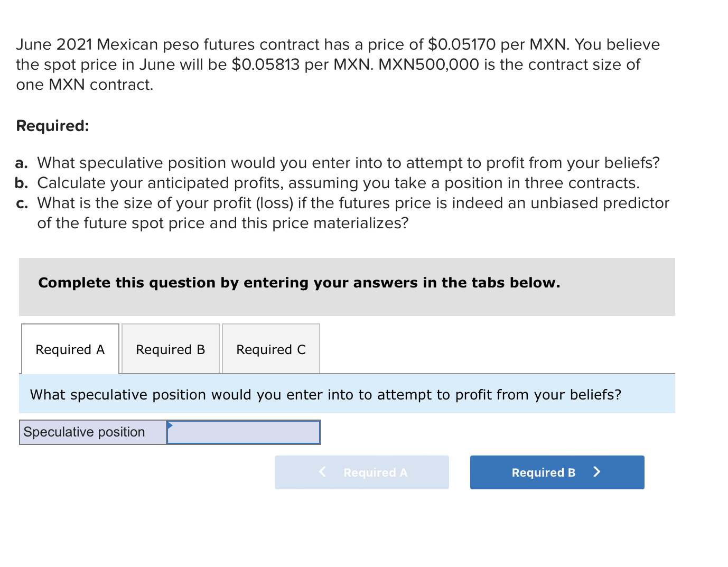This screenshot has width=728, height=567.
Task: Click the blue triangle dropdown marker
Action: pyautogui.click(x=170, y=425)
